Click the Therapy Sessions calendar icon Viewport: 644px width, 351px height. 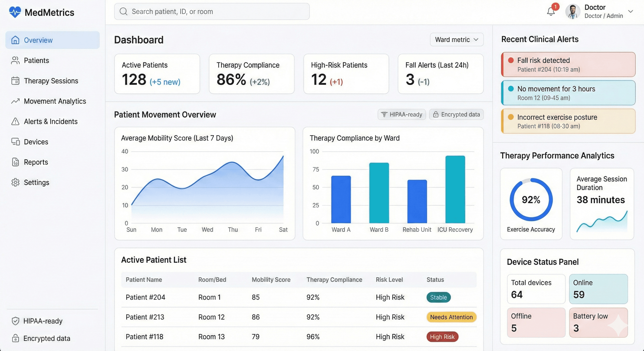click(x=16, y=81)
